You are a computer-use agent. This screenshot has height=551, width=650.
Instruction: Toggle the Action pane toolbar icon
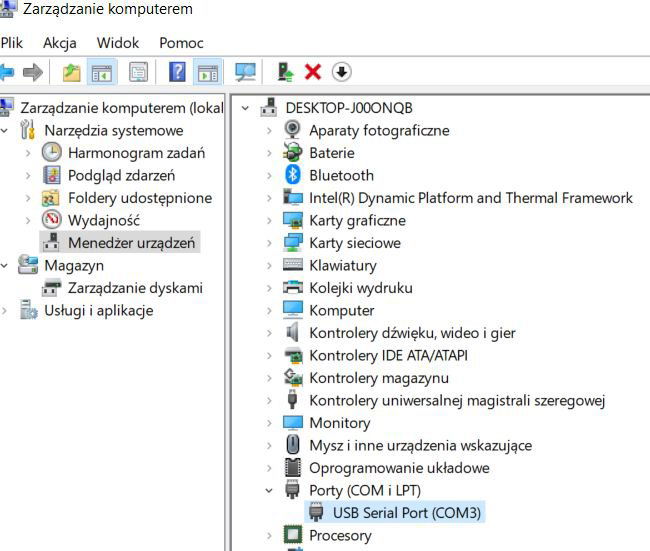208,72
